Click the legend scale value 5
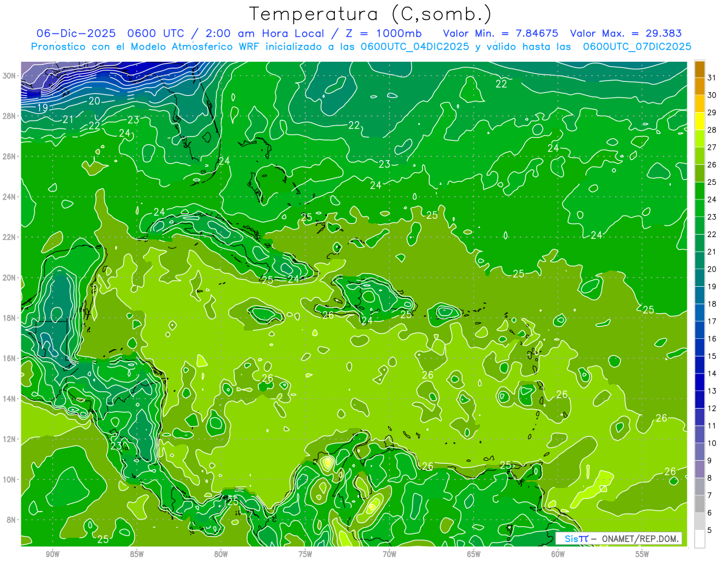Image resolution: width=728 pixels, height=562 pixels. pos(710,530)
